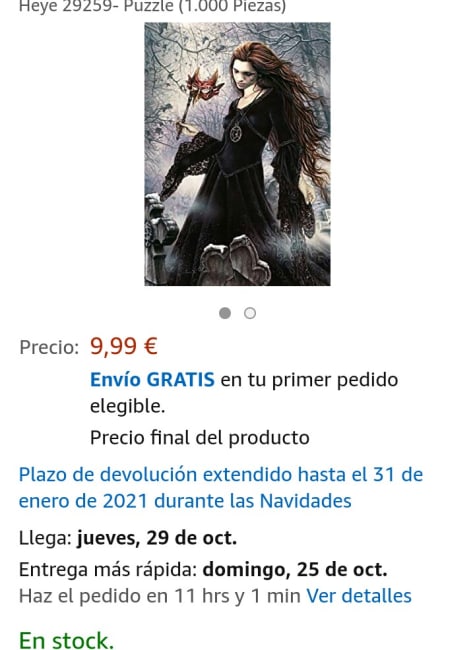Select the domingo, 25 de oct. fastest delivery
Image resolution: width=475 pixels, height=650 pixels.
point(295,570)
